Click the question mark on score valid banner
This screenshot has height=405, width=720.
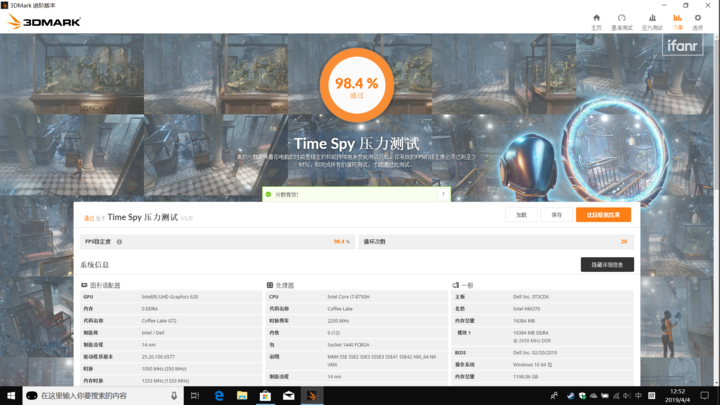point(443,194)
